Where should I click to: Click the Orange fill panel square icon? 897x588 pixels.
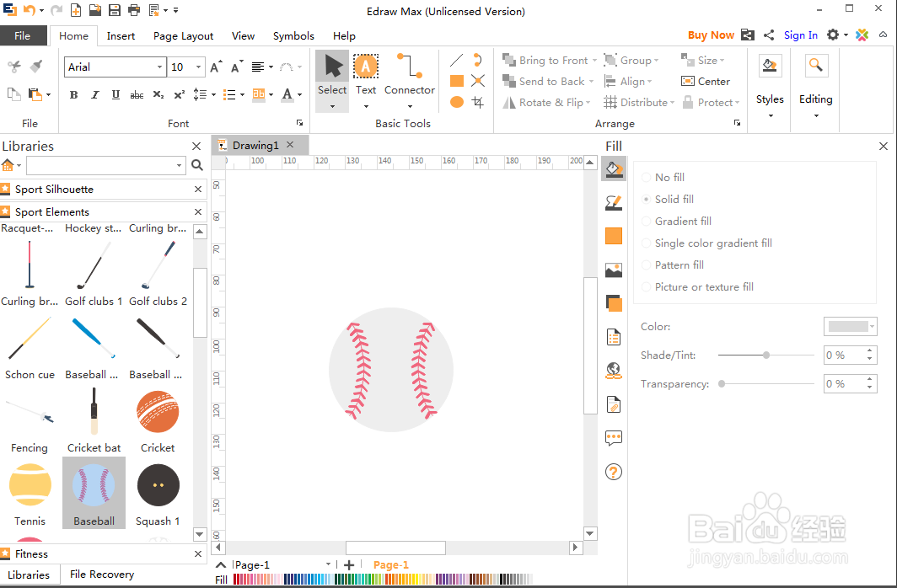tap(613, 236)
